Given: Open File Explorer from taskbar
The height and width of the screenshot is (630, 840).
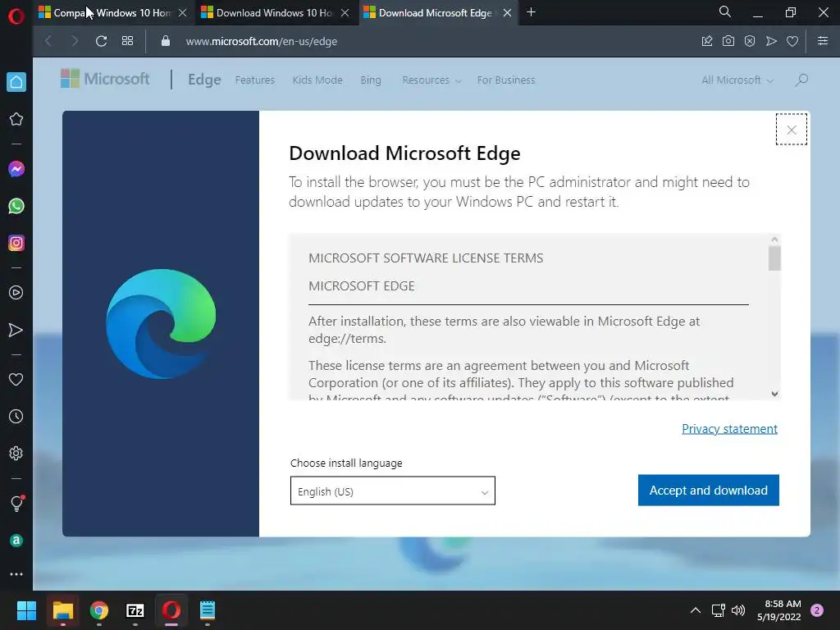Looking at the screenshot, I should tap(62, 610).
